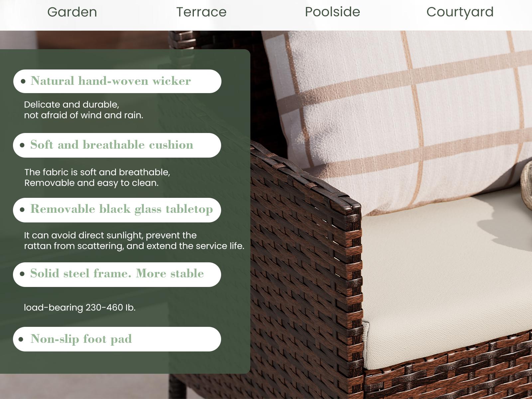Click the load-bearing 230-460 lb text

coord(80,307)
